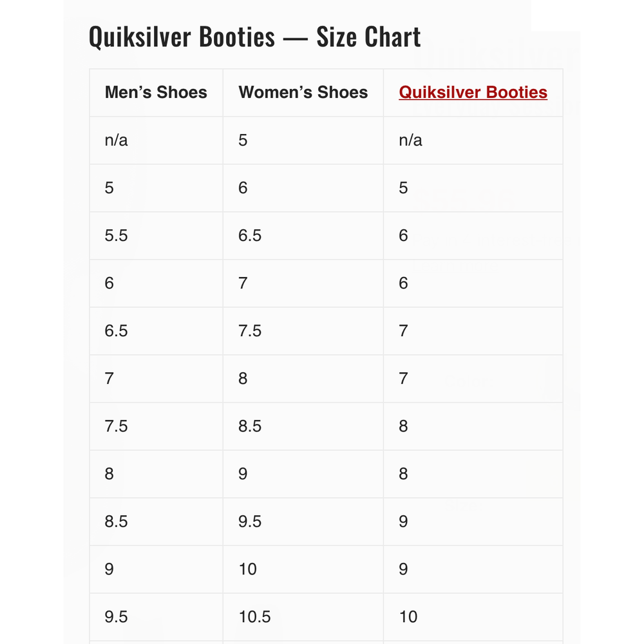
Task: Select Women's Shoes size 6.5 cell
Action: (x=250, y=236)
